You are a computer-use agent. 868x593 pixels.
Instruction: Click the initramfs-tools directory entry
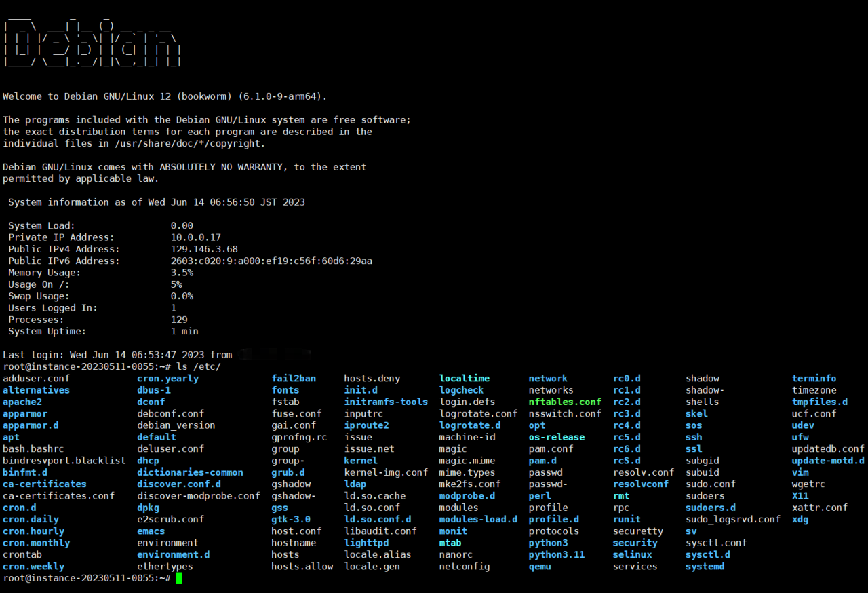pos(386,402)
